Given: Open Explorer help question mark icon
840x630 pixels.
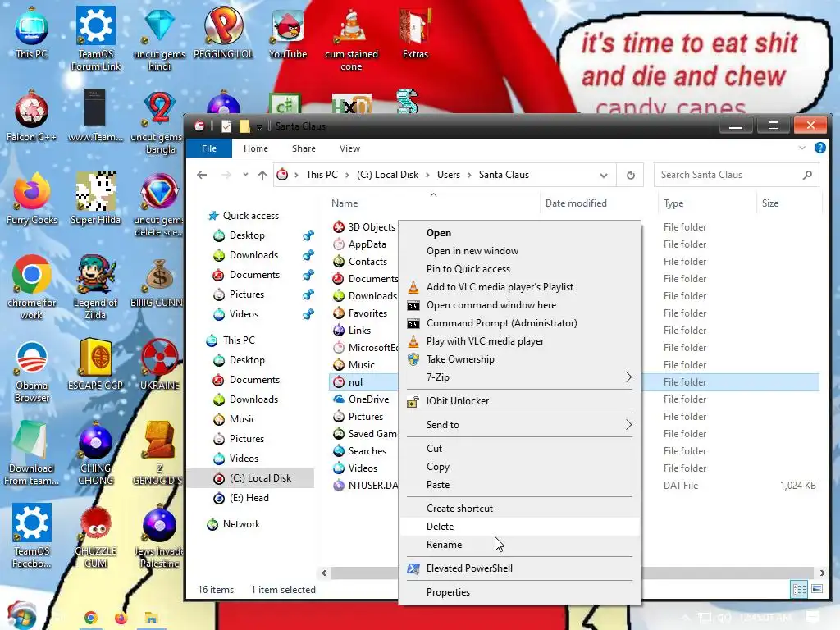Looking at the screenshot, I should 819,148.
